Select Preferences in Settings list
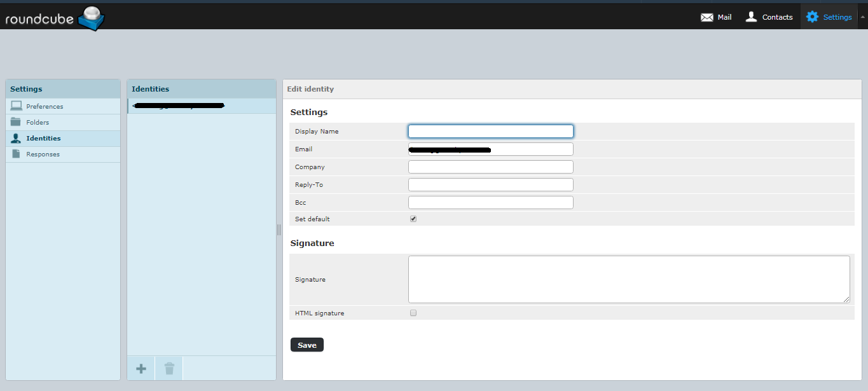 pyautogui.click(x=63, y=106)
